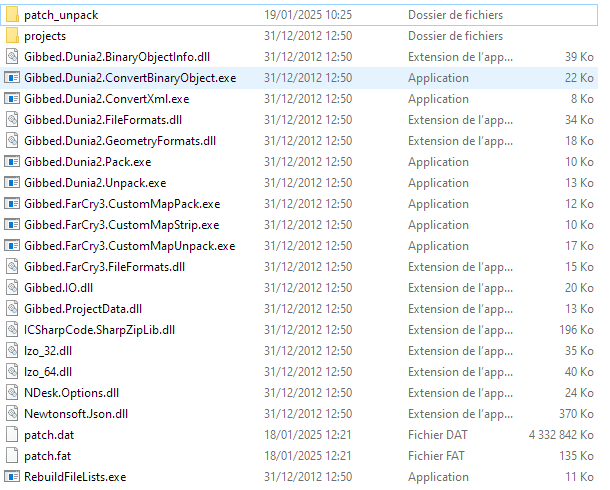610x490 pixels.
Task: Click the Gibbed.Dunia2.Unpack.exe application icon
Action: [12, 183]
